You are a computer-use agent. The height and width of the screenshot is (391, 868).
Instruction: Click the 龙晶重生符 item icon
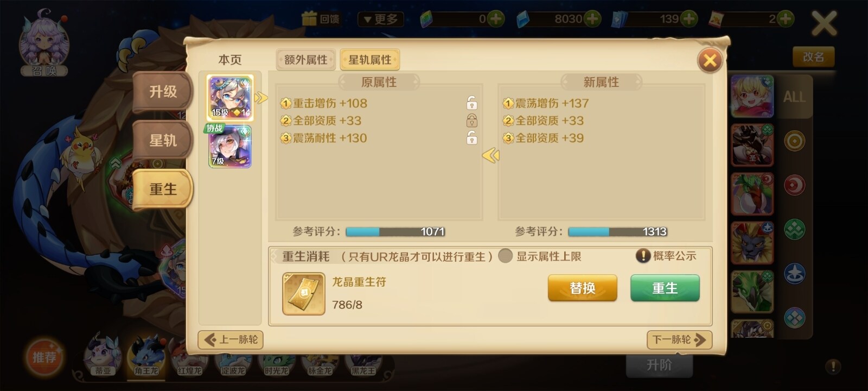pyautogui.click(x=303, y=294)
